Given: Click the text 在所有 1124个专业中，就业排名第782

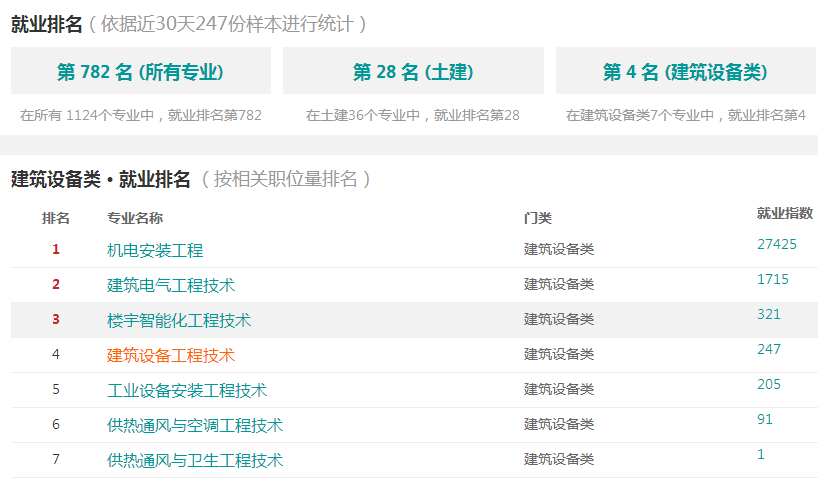Looking at the screenshot, I should point(141,115).
